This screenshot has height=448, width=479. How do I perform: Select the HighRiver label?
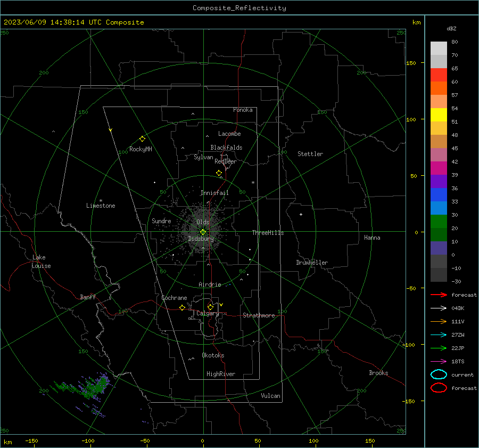pos(221,374)
